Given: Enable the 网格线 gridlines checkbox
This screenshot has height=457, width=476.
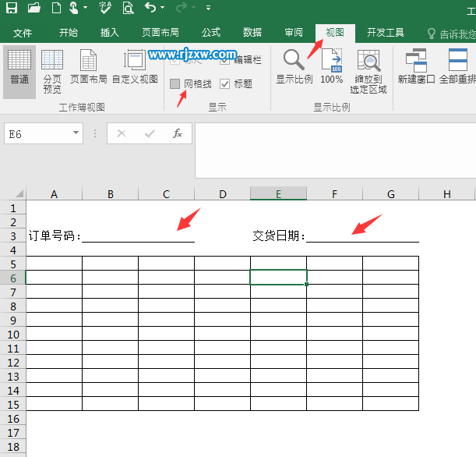Looking at the screenshot, I should [x=175, y=84].
